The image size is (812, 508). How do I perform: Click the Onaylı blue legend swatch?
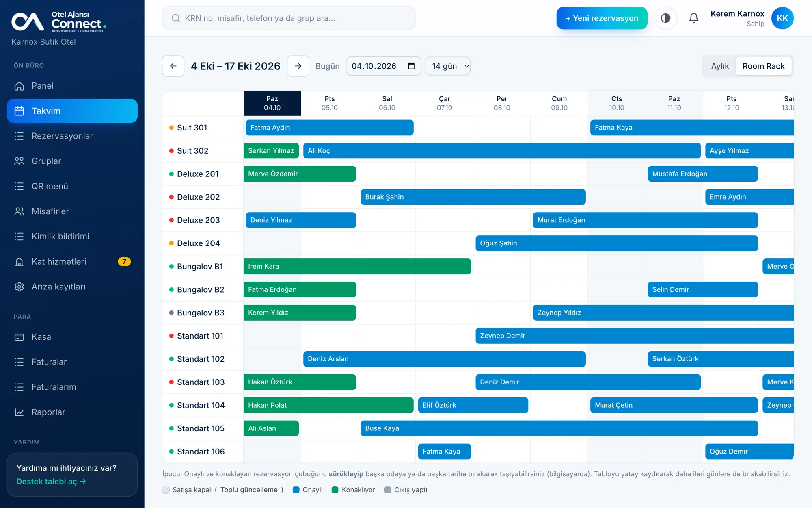pyautogui.click(x=296, y=490)
